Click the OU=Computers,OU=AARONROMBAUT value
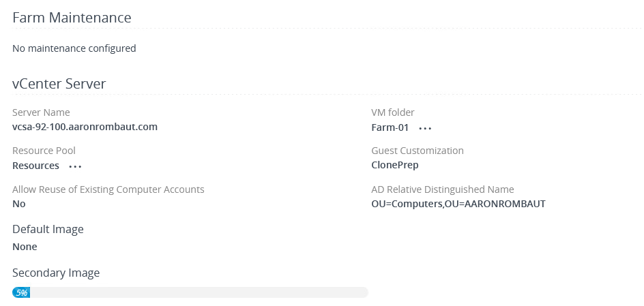The height and width of the screenshot is (306, 644). click(458, 204)
